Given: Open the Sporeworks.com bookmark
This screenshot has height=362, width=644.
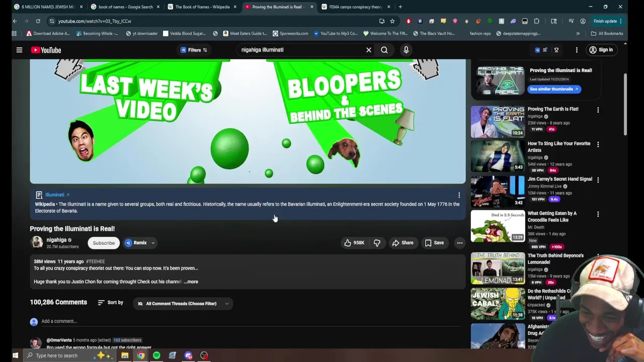Looking at the screenshot, I should click(x=290, y=34).
